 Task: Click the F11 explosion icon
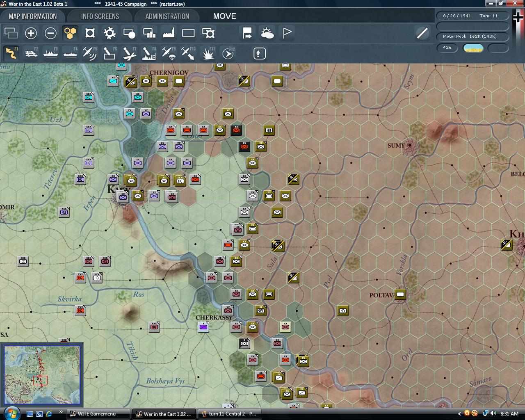pyautogui.click(x=208, y=53)
